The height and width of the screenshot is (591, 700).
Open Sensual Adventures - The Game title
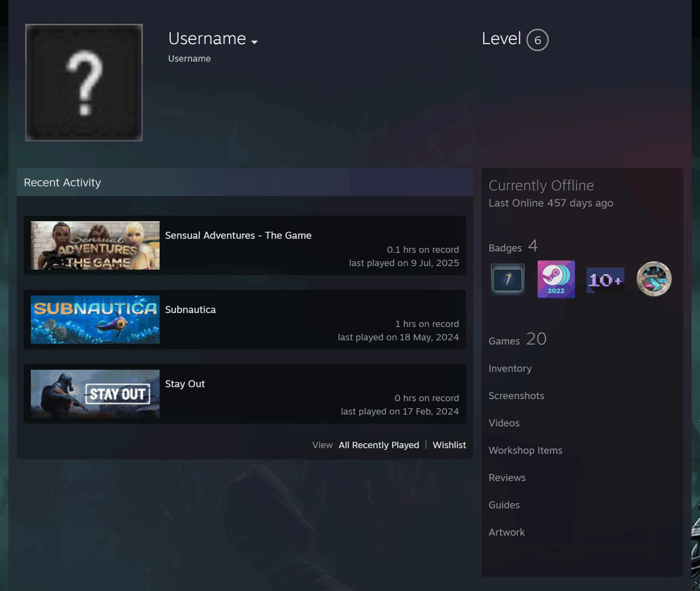238,235
